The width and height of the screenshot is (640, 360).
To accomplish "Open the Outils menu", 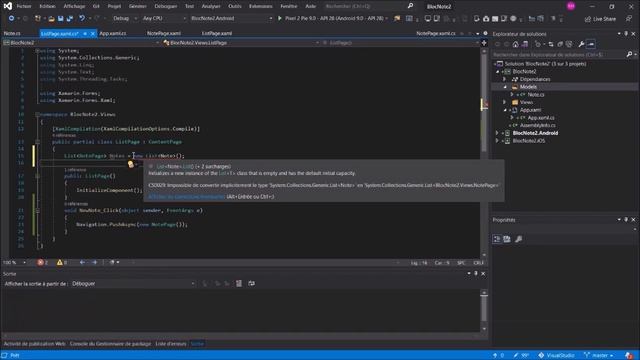I will [235, 6].
